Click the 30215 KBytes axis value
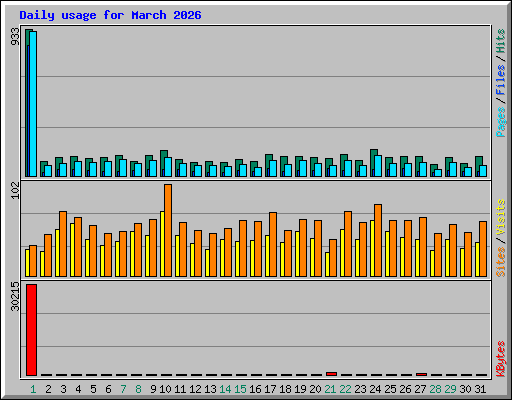Viewport: 512px width, 400px height. point(15,297)
